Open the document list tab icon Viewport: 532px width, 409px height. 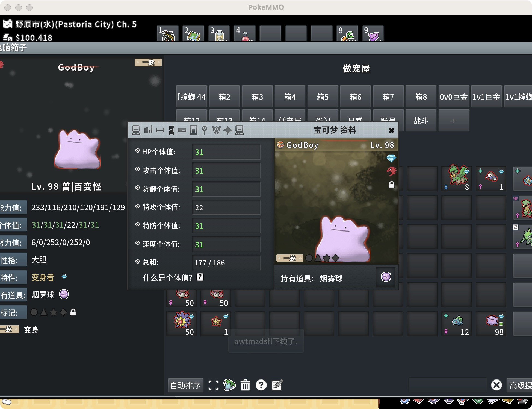click(x=193, y=130)
